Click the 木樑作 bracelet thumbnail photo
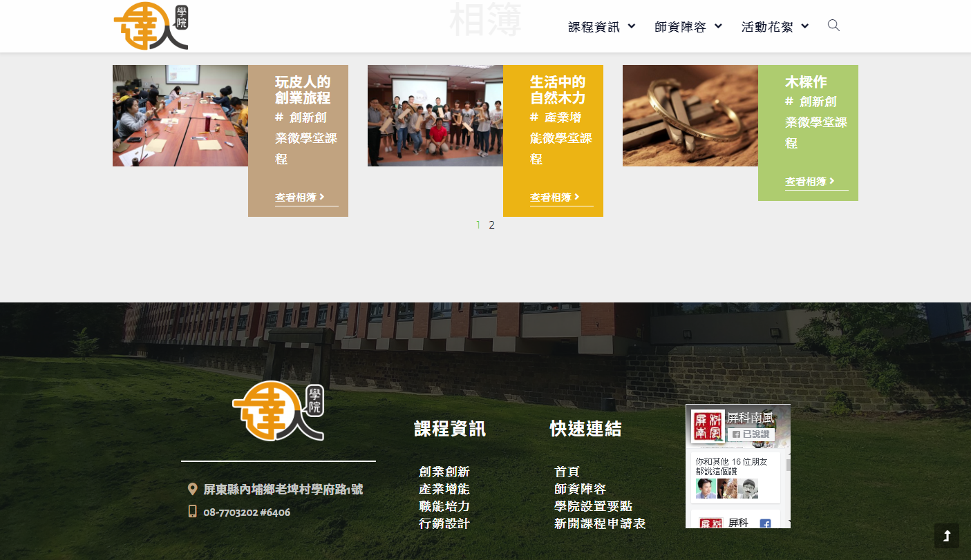This screenshot has height=560, width=971. pyautogui.click(x=690, y=116)
